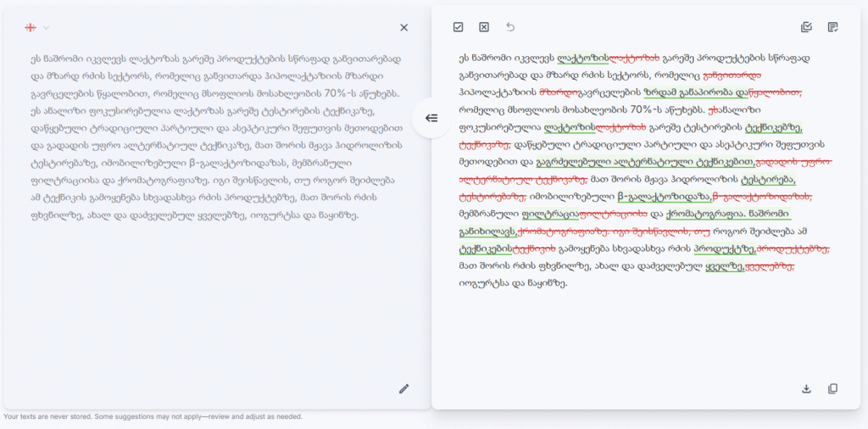Clear the input text with X

[x=403, y=27]
